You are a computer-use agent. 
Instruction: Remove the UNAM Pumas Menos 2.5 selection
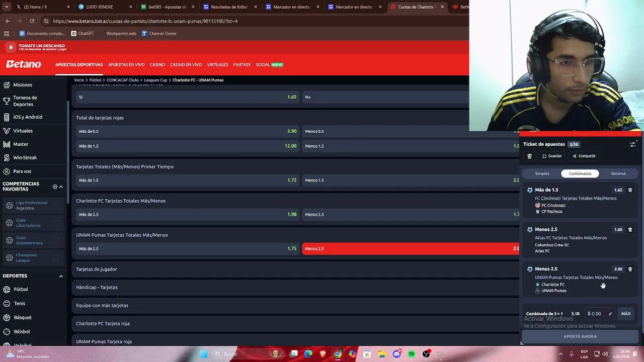tap(630, 269)
